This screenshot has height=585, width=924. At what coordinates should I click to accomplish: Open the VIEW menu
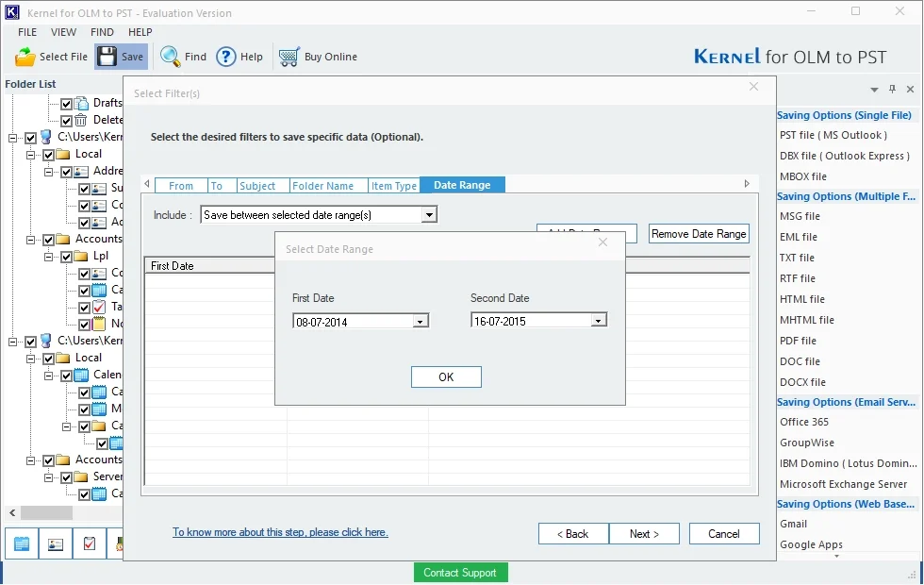point(63,32)
